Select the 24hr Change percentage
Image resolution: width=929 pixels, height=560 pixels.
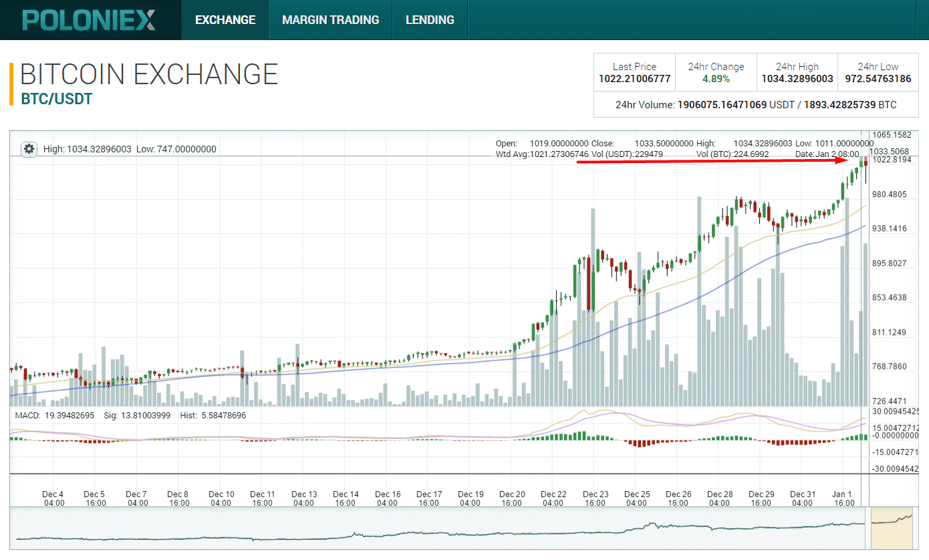(x=716, y=79)
